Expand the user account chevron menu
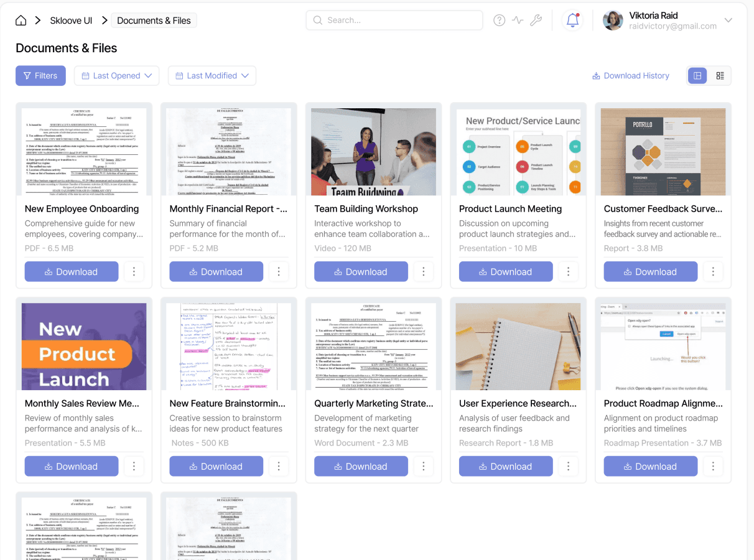Screen dimensions: 754x560 [x=728, y=21]
